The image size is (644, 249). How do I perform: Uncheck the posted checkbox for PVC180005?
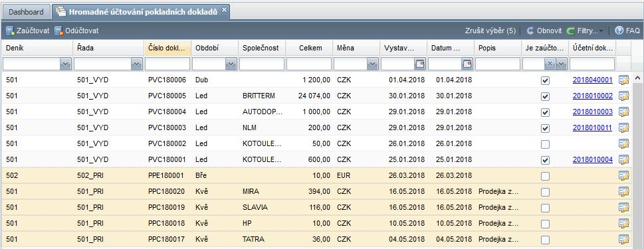click(x=545, y=96)
